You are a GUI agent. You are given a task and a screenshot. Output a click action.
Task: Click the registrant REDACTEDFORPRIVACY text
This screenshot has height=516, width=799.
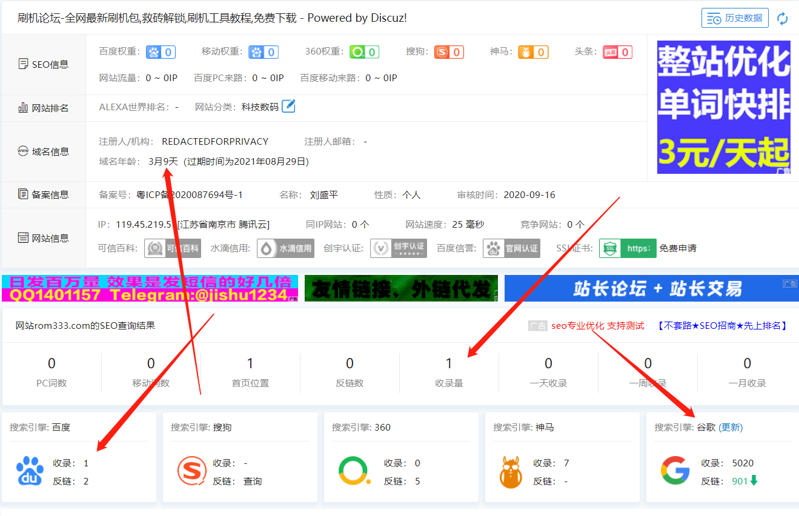point(215,142)
